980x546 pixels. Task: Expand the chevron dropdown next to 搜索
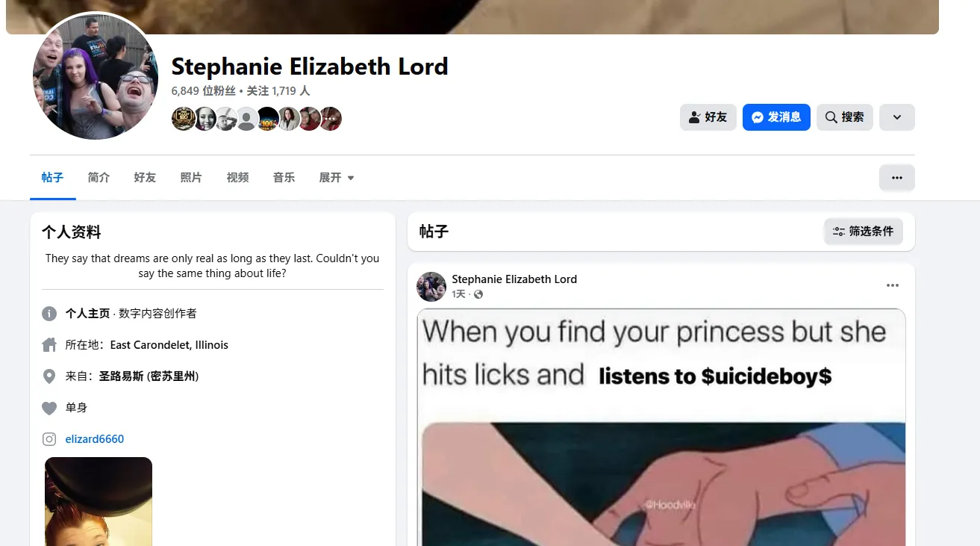point(897,117)
